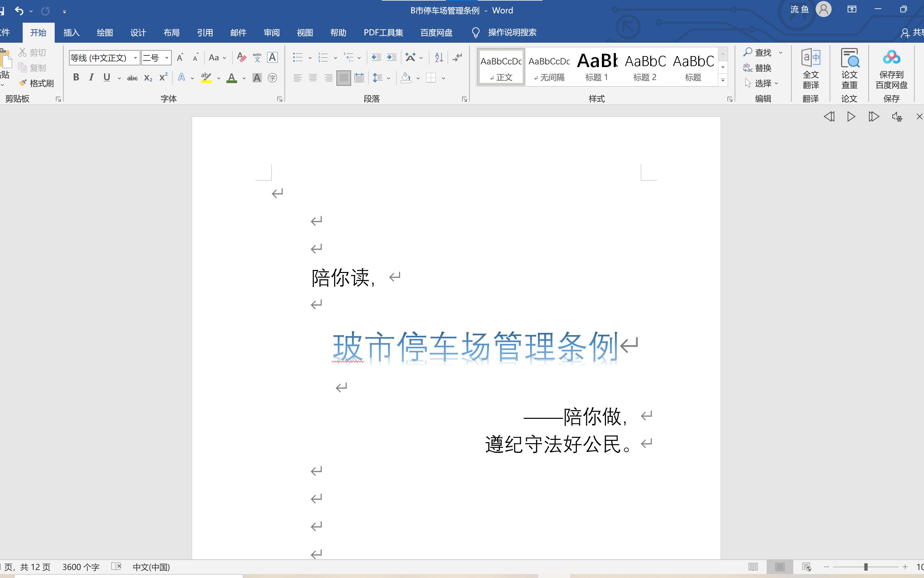Click the play triangle icon
This screenshot has height=578, width=924.
[x=851, y=116]
